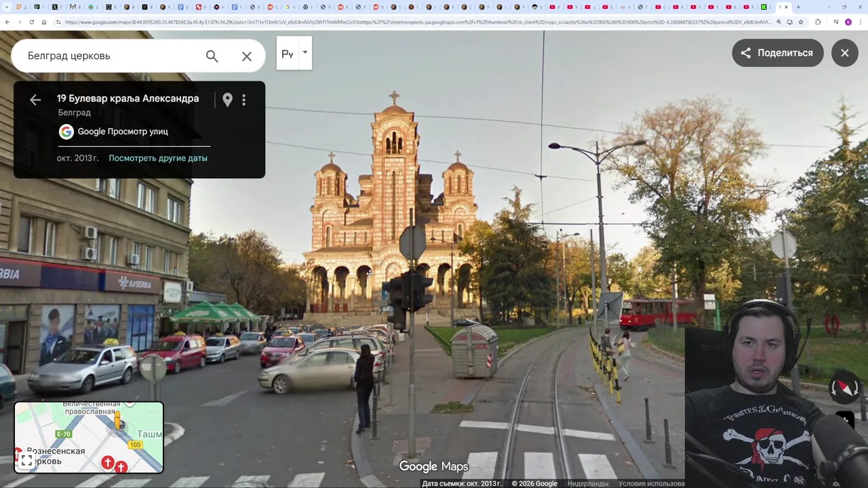868x488 pixels.
Task: Switch to the Wikipedia 'W' tab
Action: 624,7
